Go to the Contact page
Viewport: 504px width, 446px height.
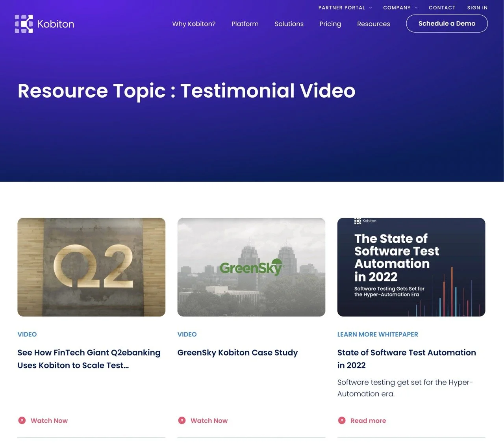coord(442,7)
